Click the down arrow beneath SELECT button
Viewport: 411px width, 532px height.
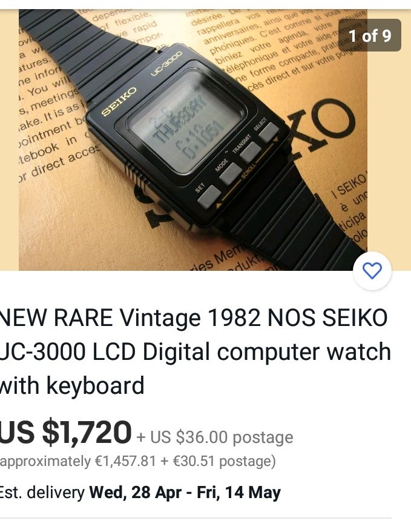(x=275, y=139)
